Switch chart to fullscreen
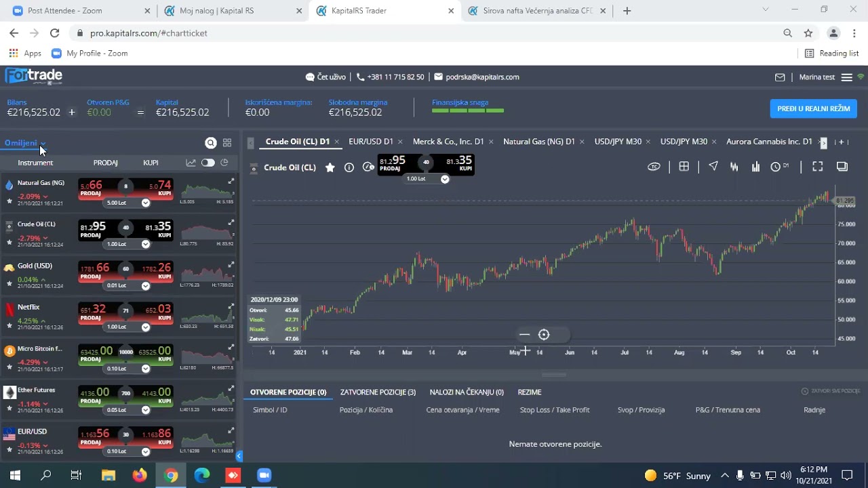This screenshot has height=488, width=868. click(818, 167)
